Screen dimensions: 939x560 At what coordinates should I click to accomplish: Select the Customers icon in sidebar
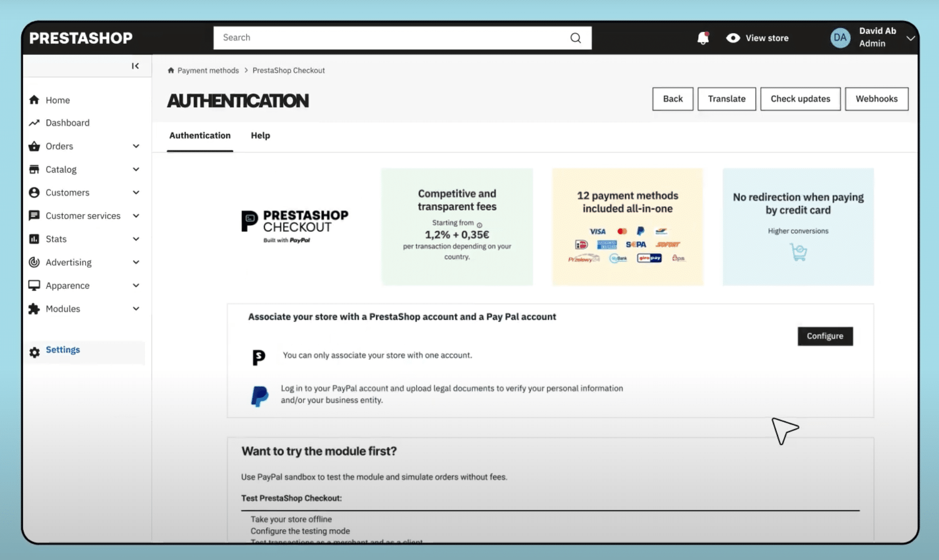34,192
